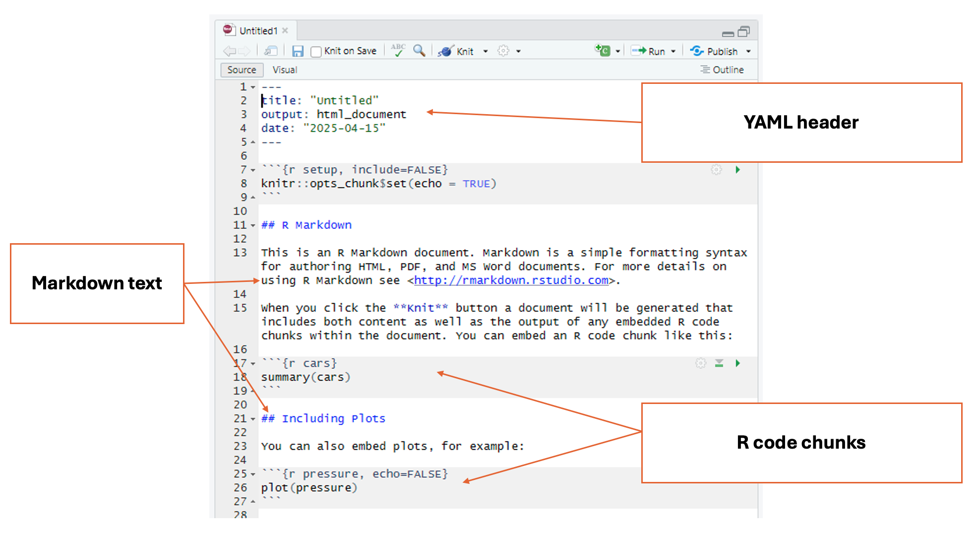Click the **Knit** bold text

pyautogui.click(x=421, y=308)
